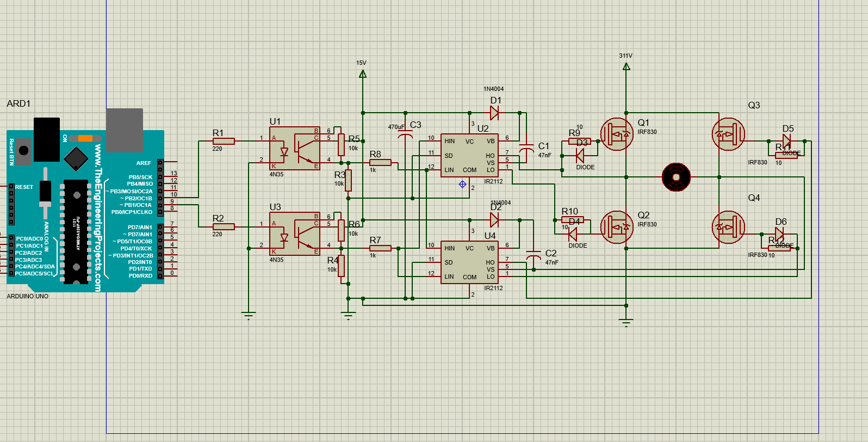
Task: Click vertical resistor R4 10k
Action: point(342,266)
